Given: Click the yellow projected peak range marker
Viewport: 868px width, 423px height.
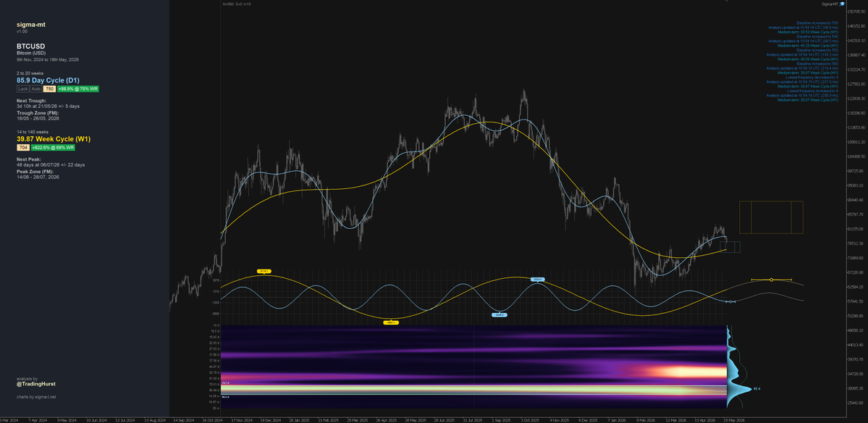Looking at the screenshot, I should coord(771,280).
